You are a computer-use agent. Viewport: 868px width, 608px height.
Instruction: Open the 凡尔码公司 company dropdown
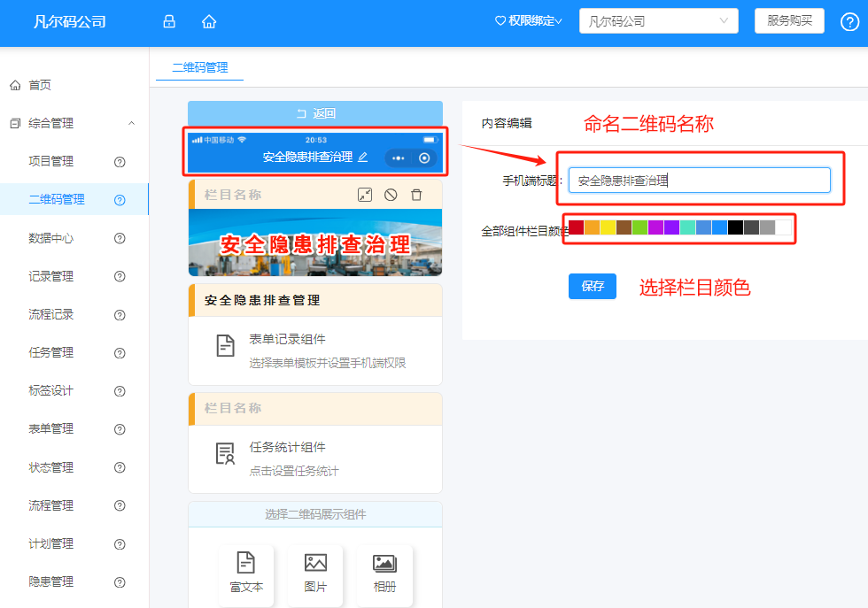coord(658,20)
